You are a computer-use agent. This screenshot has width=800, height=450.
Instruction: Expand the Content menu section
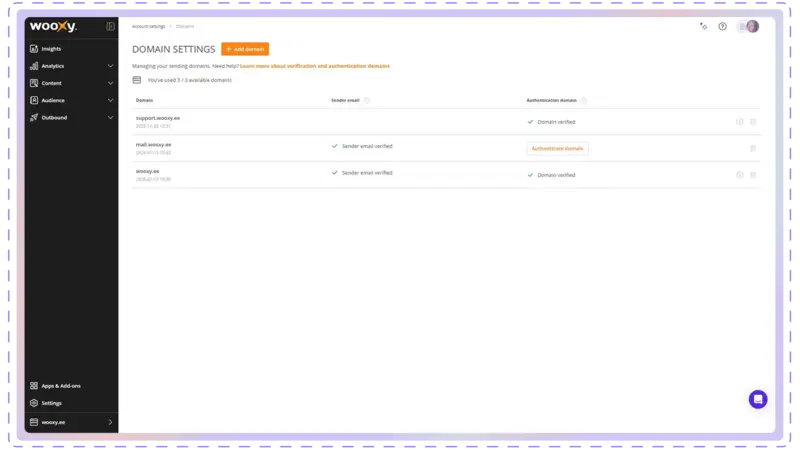[110, 83]
